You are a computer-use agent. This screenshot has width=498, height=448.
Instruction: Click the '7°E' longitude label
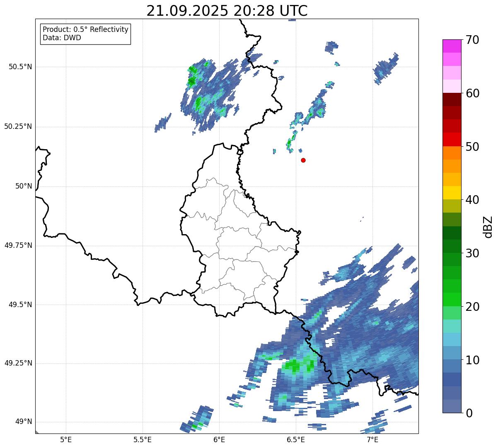pyautogui.click(x=372, y=440)
